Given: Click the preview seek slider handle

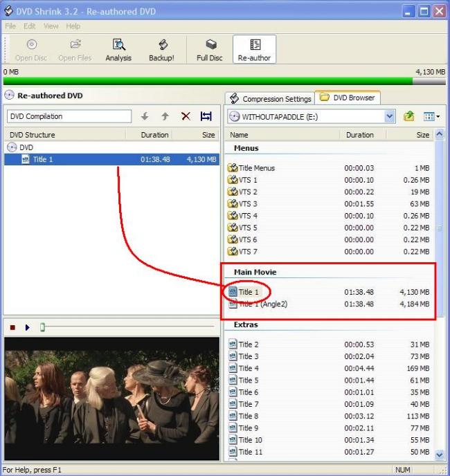Looking at the screenshot, I should tap(42, 327).
